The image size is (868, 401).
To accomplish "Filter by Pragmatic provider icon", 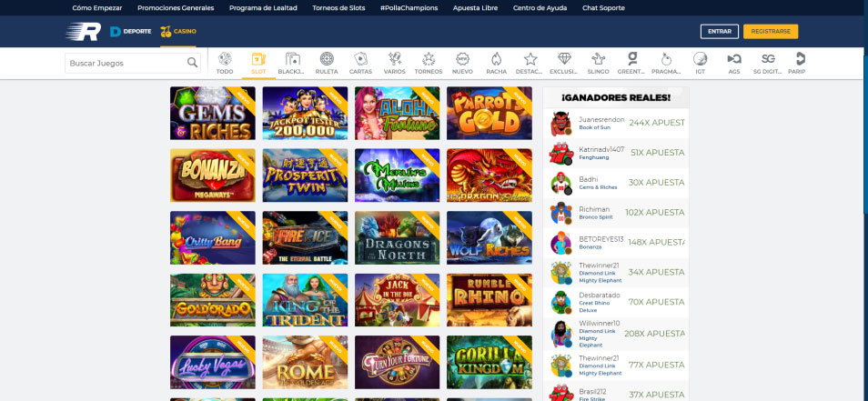I will click(x=666, y=59).
